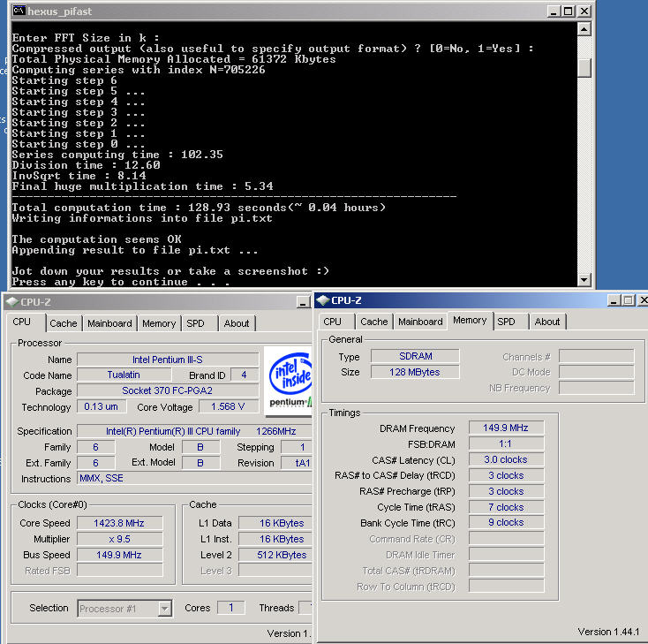Image resolution: width=648 pixels, height=644 pixels.
Task: Click the RAS# Precharge (tRP) value 3 clocks
Action: (506, 491)
